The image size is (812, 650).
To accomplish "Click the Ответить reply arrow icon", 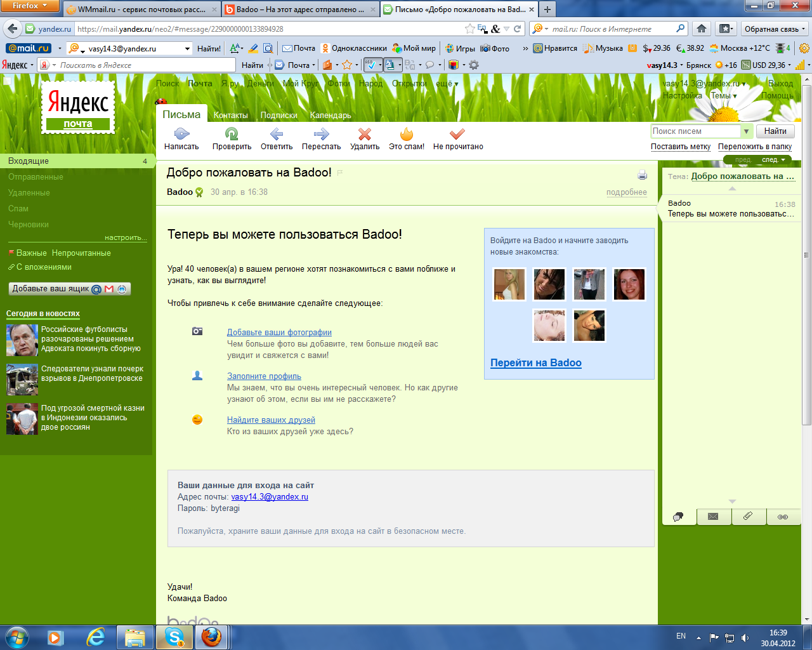I will 277,134.
